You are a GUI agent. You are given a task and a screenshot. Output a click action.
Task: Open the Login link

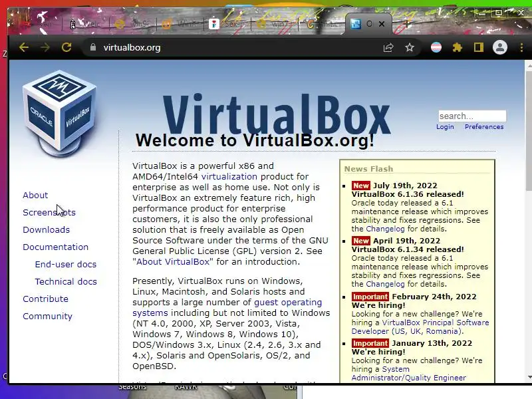pyautogui.click(x=445, y=126)
